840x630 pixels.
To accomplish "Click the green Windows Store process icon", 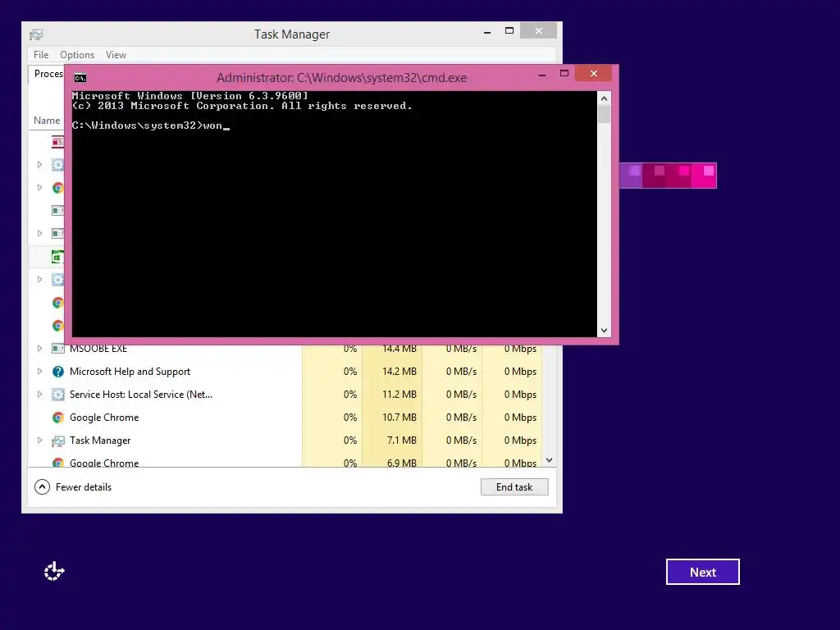I will (58, 257).
